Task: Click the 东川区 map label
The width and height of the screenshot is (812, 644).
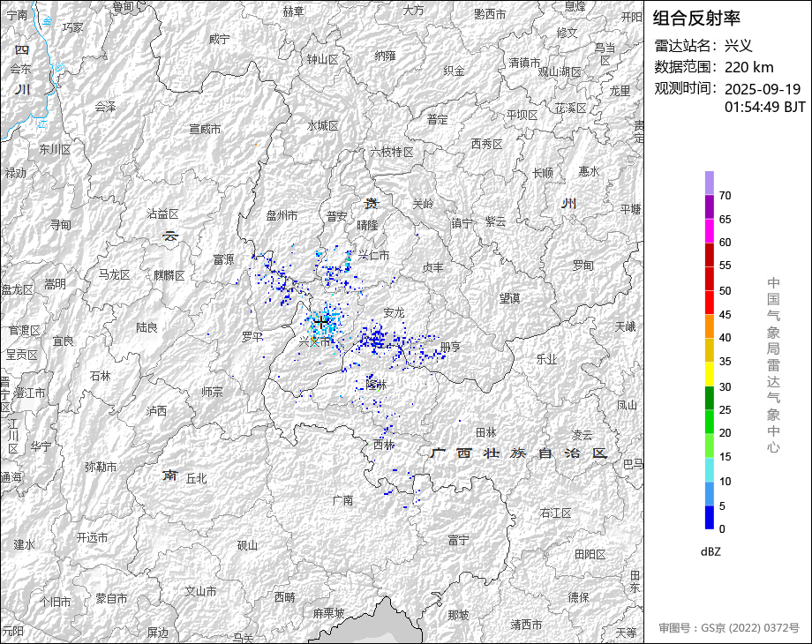Action: point(55,150)
